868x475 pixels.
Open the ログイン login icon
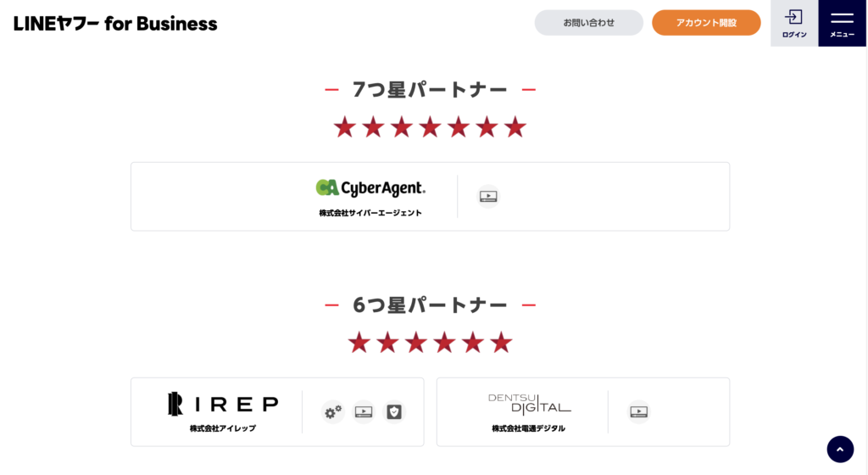[x=793, y=23]
